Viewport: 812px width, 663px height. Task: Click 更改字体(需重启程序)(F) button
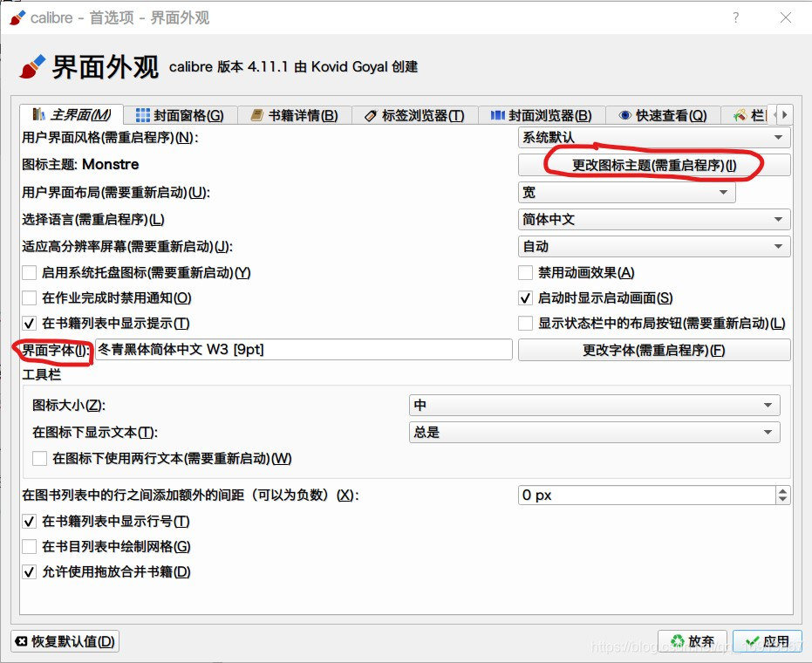[x=654, y=350]
